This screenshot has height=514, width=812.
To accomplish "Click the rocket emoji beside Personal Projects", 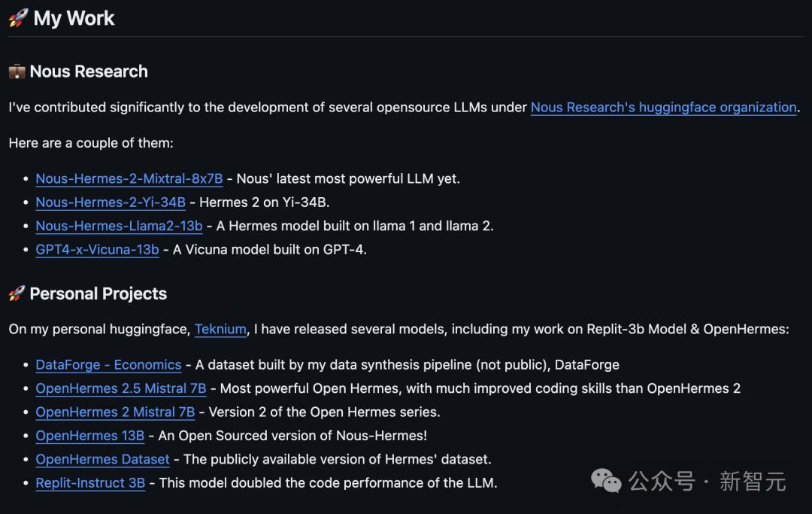I will [17, 293].
